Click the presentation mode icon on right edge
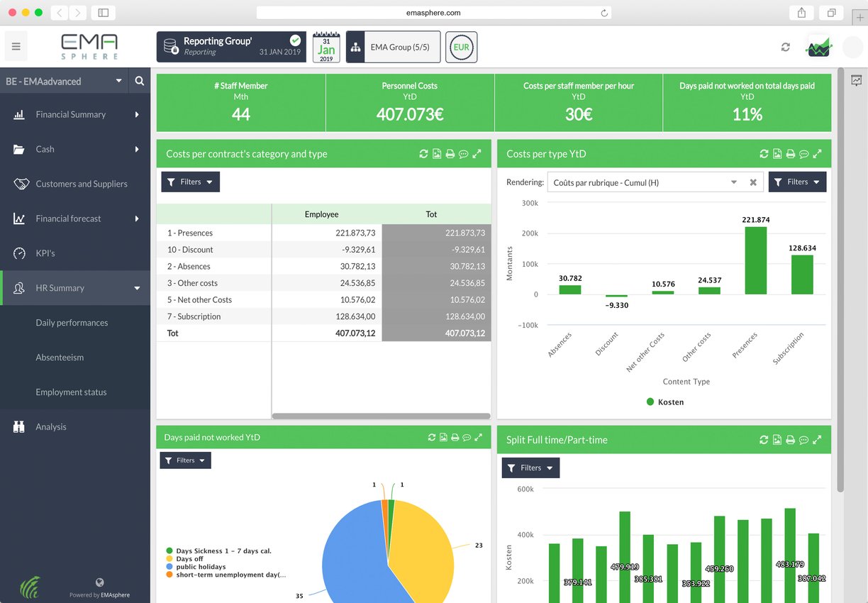The image size is (868, 603). click(x=856, y=80)
